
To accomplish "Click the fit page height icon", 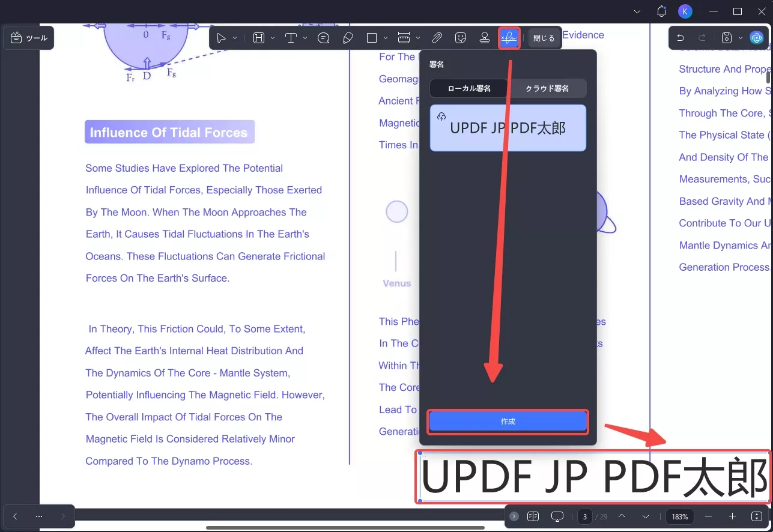I will 757,516.
